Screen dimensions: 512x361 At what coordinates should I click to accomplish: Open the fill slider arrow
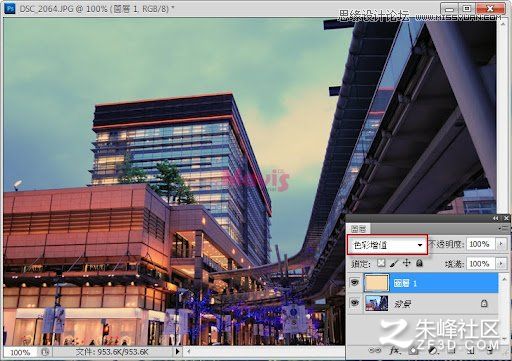(x=501, y=264)
